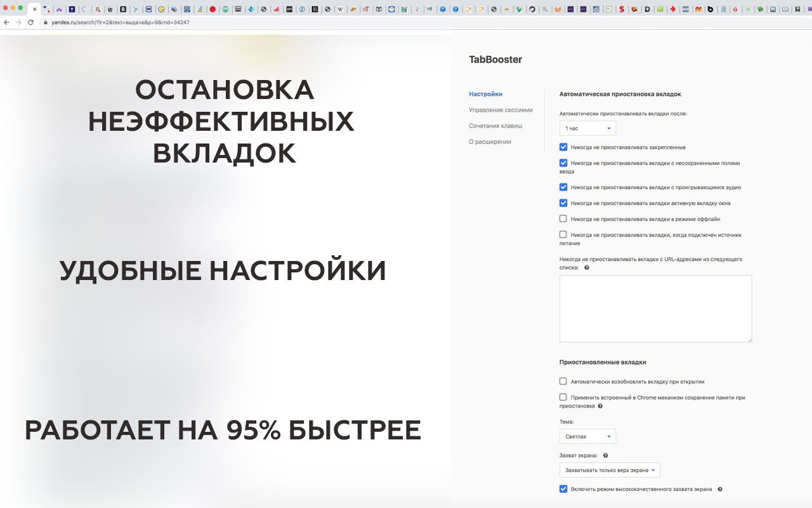The image size is (812, 508).
Task: Open the tab with the black D favicon
Action: coord(647,10)
